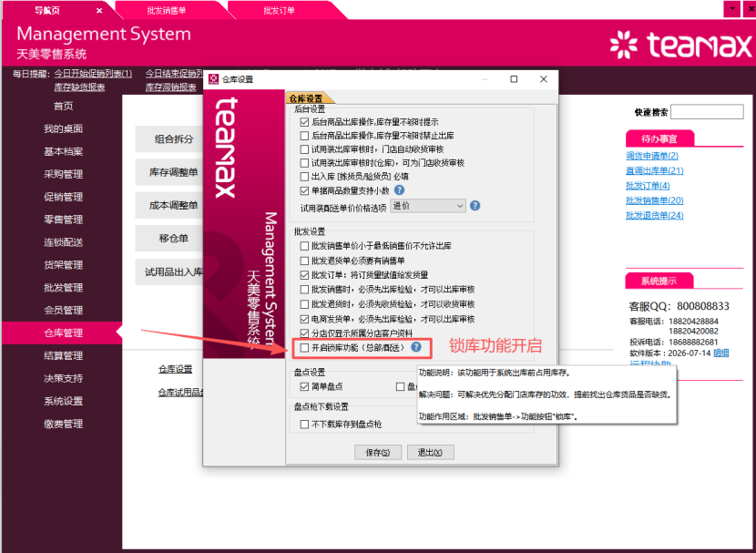Screen dimensions: 756x553
Task: Focus the 快速搜索 input field
Action: pos(707,112)
